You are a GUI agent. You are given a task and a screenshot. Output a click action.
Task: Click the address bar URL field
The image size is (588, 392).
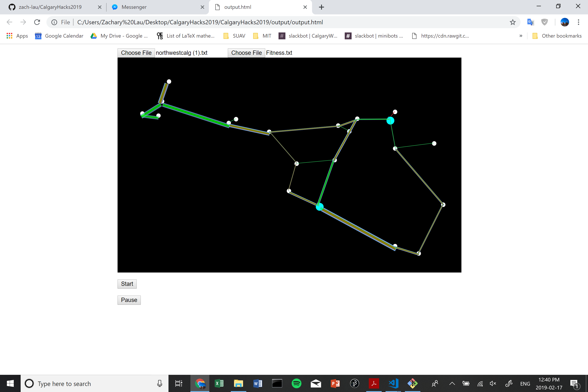click(x=275, y=22)
